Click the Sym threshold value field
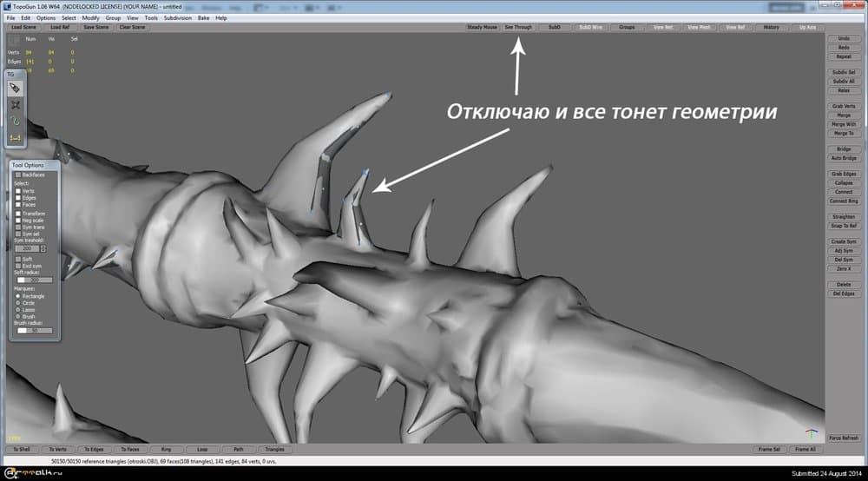This screenshot has width=868, height=481. click(x=28, y=248)
